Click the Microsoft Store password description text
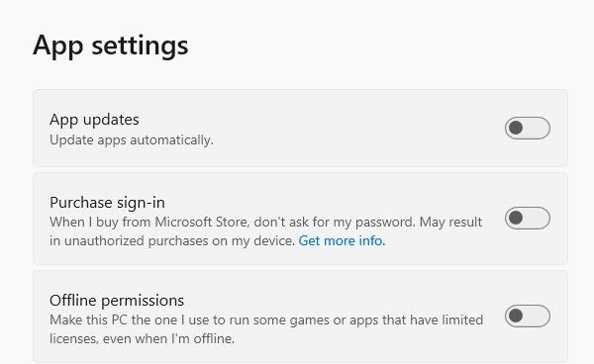 click(x=266, y=231)
